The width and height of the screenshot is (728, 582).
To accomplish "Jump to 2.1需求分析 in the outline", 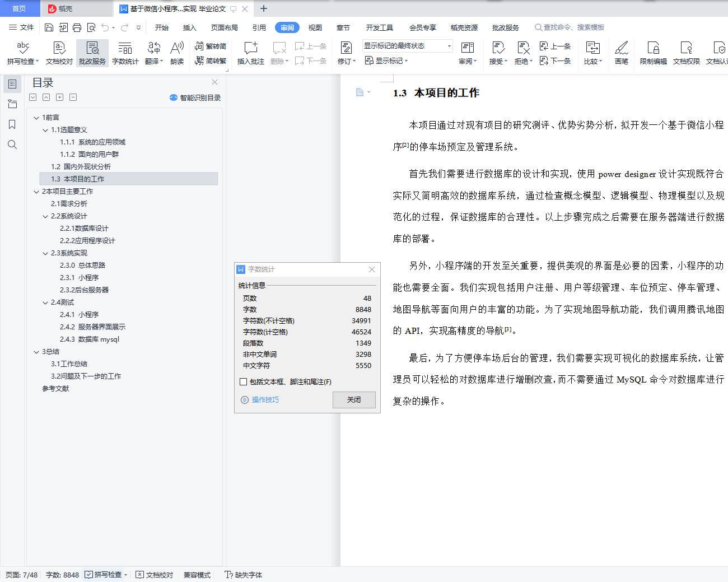I will [x=69, y=204].
